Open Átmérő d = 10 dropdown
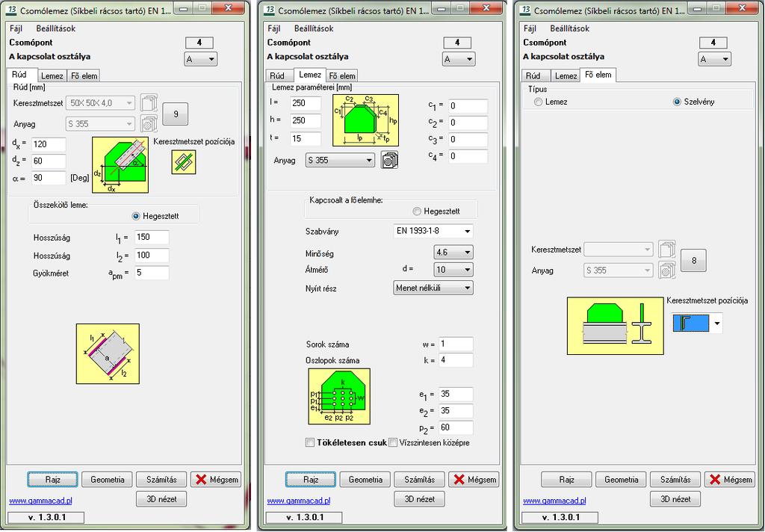The height and width of the screenshot is (532, 765). [x=453, y=270]
